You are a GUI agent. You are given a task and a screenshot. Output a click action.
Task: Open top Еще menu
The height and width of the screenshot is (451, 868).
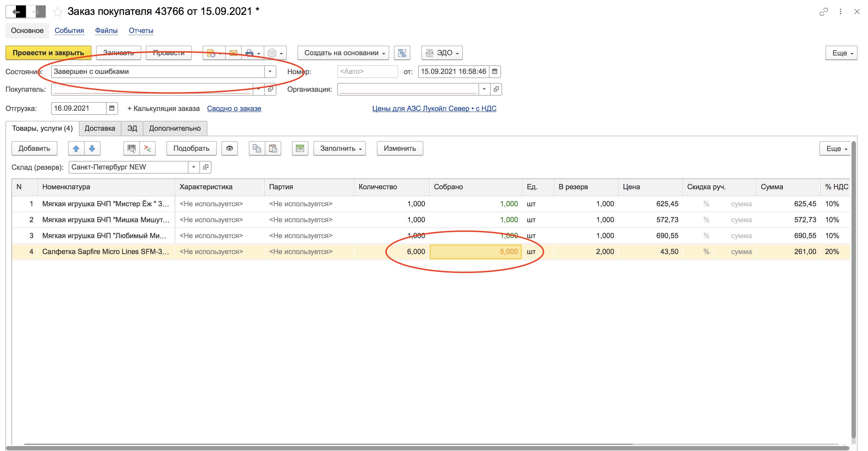point(841,53)
